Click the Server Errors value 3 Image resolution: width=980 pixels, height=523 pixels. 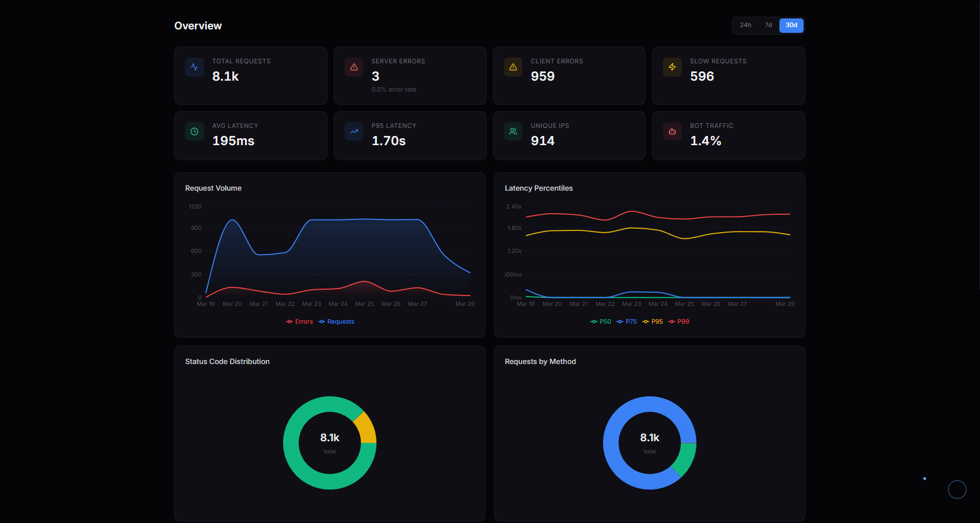tap(375, 77)
